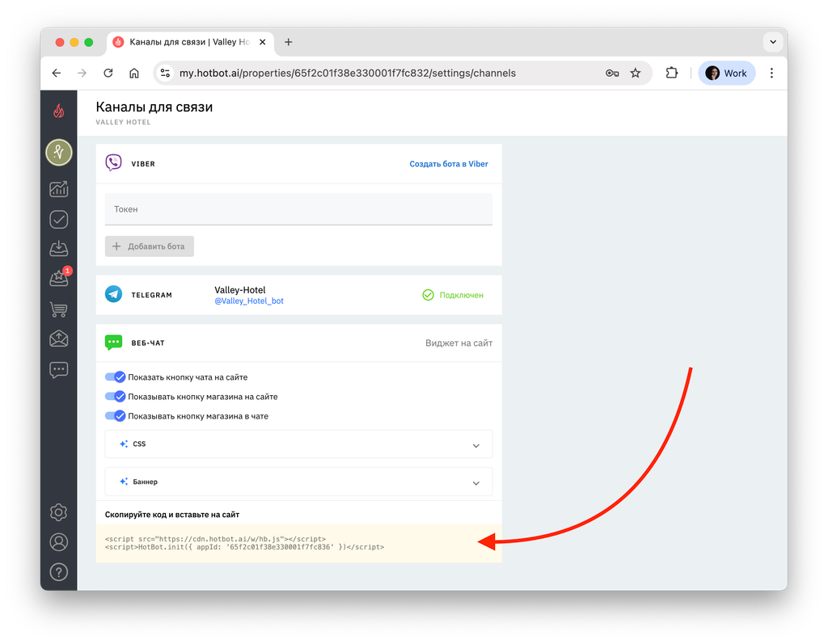Open the shopping cart icon in sidebar

[x=58, y=309]
